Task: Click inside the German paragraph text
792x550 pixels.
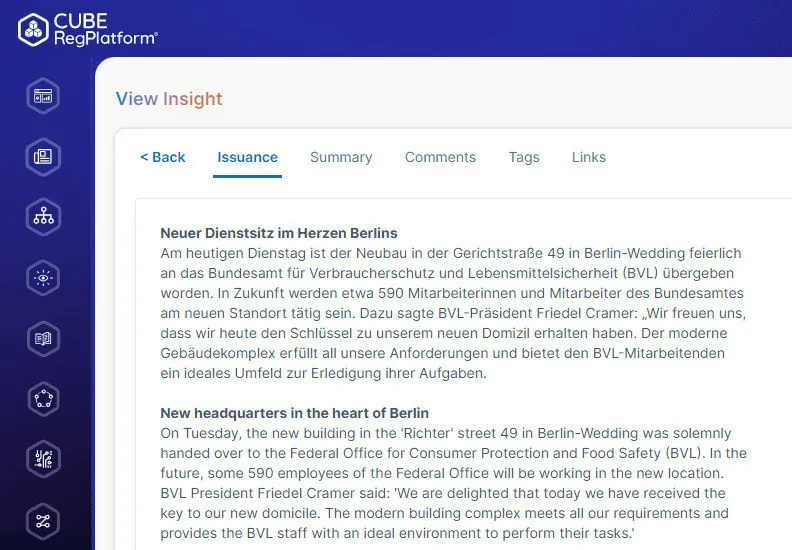Action: (450, 313)
